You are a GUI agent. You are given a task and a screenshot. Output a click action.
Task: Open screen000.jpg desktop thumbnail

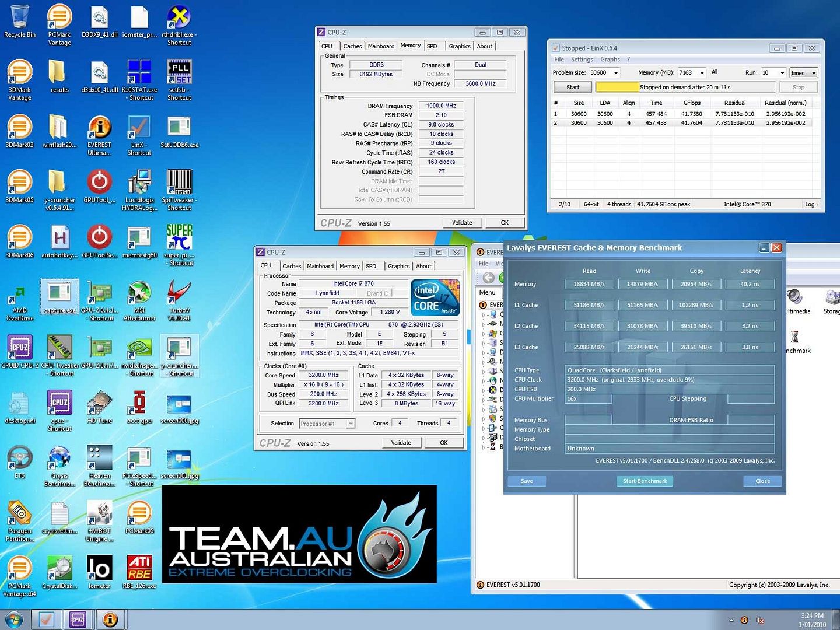click(179, 407)
